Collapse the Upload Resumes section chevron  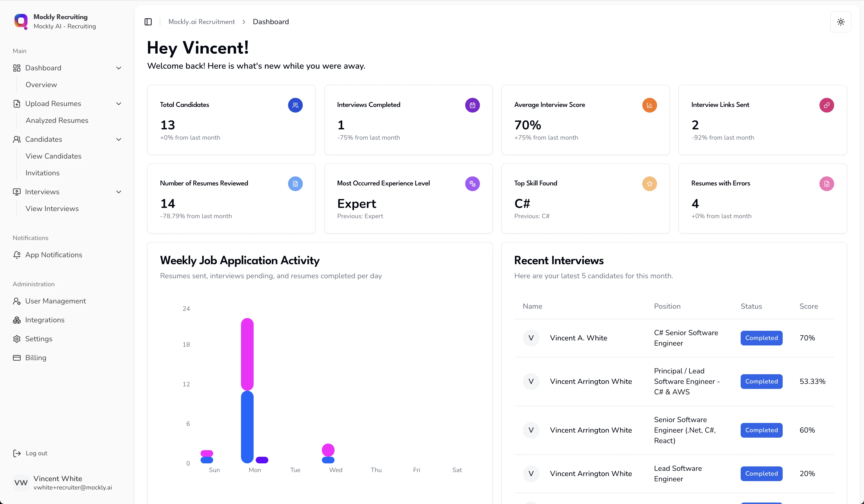119,104
